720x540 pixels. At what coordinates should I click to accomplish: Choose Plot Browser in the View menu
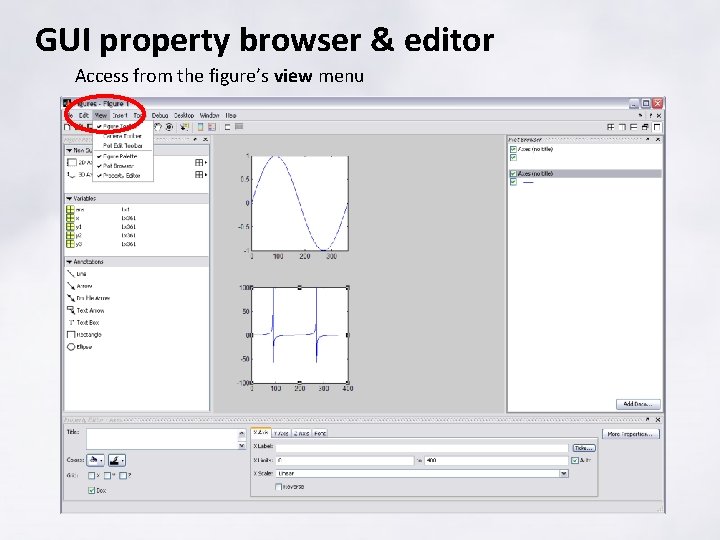pyautogui.click(x=123, y=166)
